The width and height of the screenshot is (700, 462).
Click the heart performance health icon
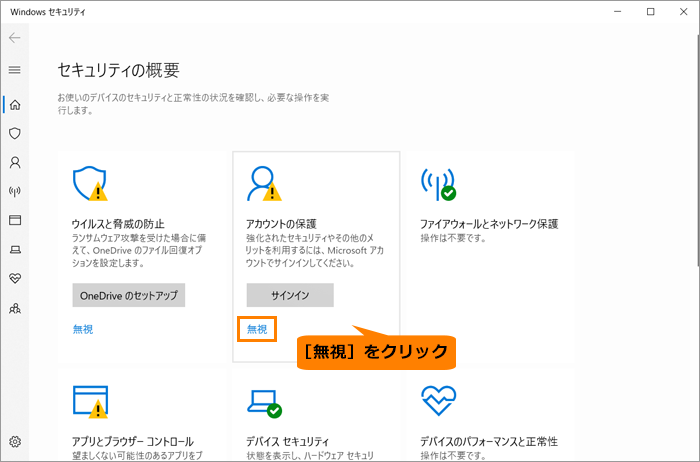point(438,400)
